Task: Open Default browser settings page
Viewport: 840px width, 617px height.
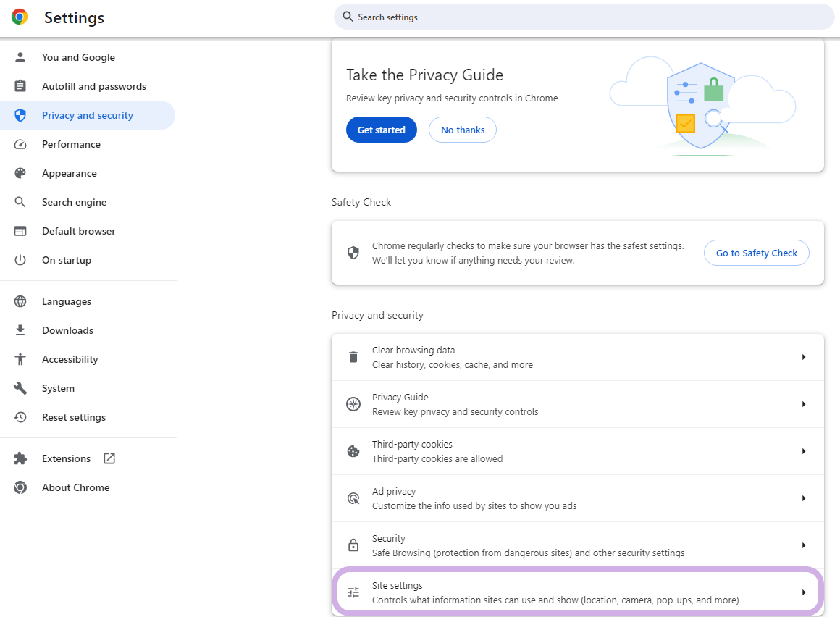Action: [x=88, y=231]
